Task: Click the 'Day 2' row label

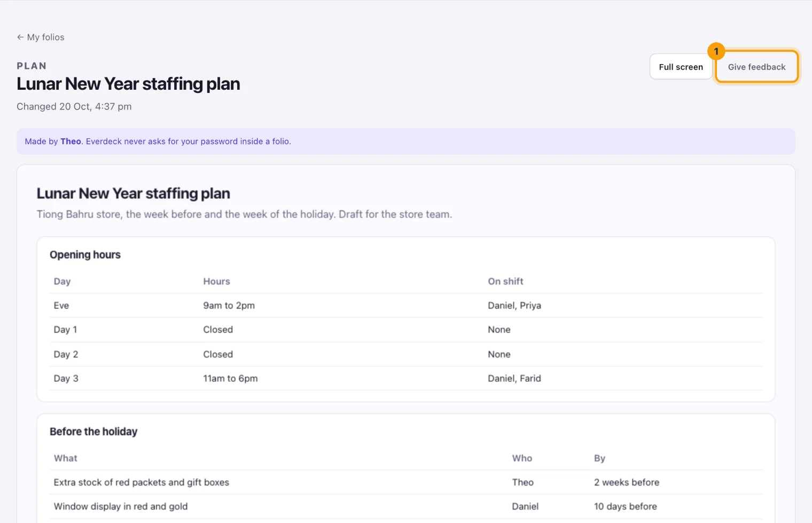Action: (x=66, y=354)
